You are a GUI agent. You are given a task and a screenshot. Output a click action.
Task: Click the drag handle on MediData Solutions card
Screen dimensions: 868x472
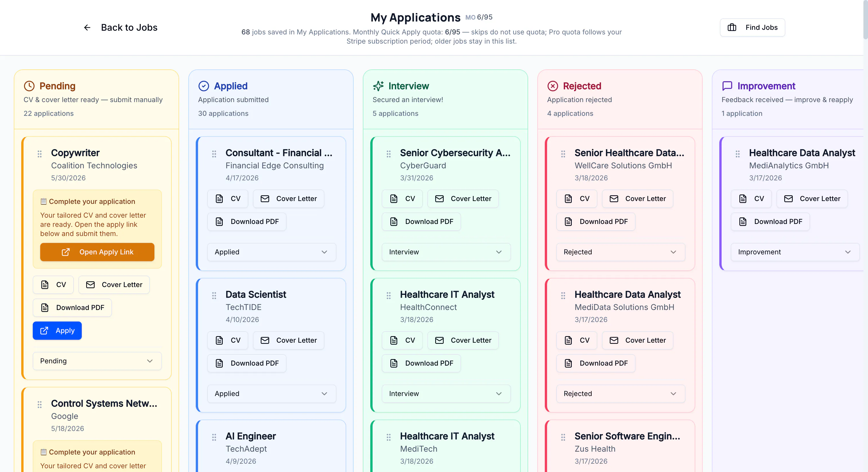click(x=563, y=296)
